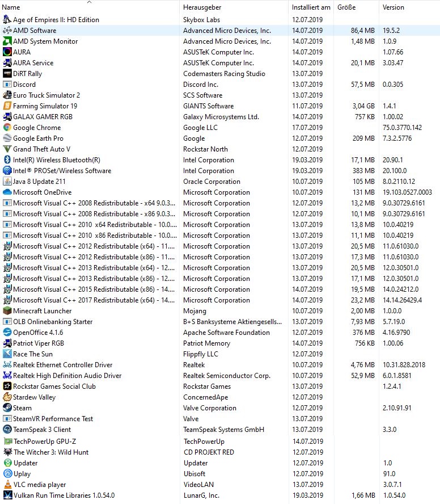Click the Realtek High Definition Audio icon

click(x=7, y=375)
